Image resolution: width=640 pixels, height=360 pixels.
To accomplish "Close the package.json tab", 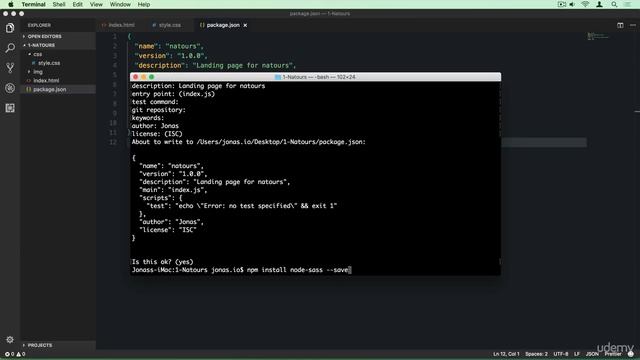I will 245,25.
